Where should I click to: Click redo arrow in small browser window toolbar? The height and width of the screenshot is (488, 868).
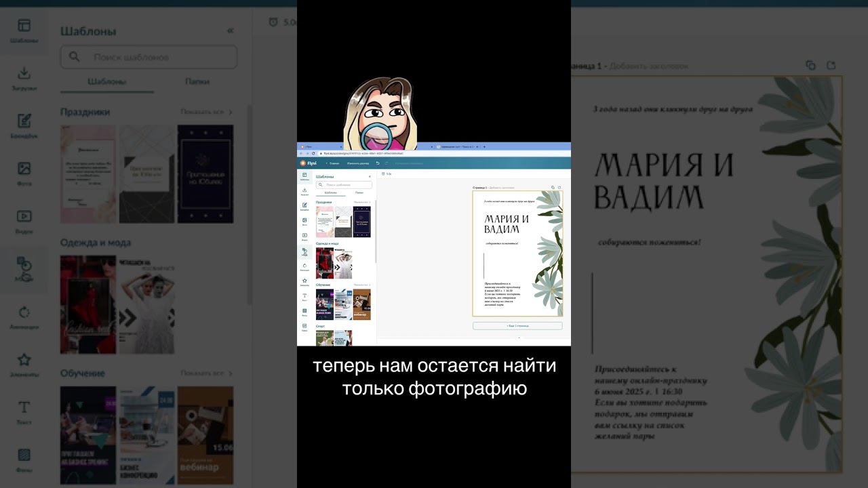click(387, 163)
